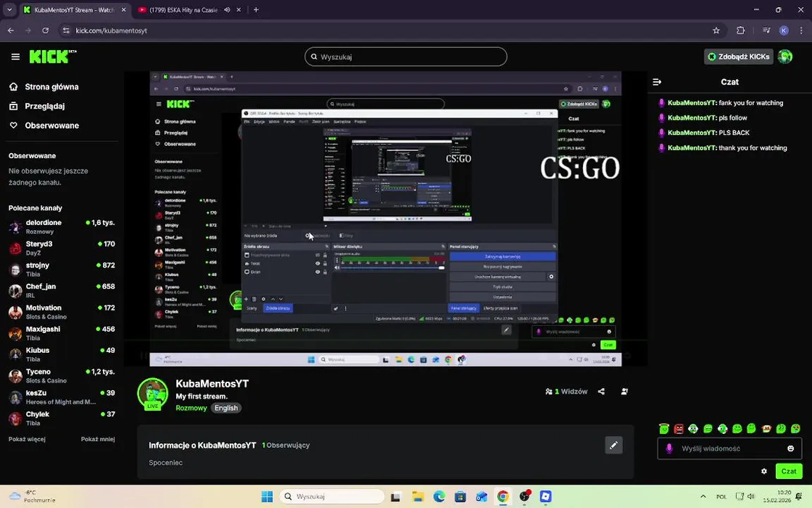Click the Zdobądź KICKs button
Screen dimensions: 812x508
pyautogui.click(x=739, y=56)
